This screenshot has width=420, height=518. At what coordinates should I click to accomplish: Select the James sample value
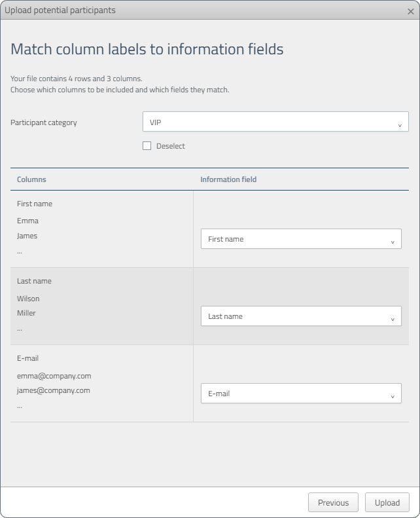(27, 236)
